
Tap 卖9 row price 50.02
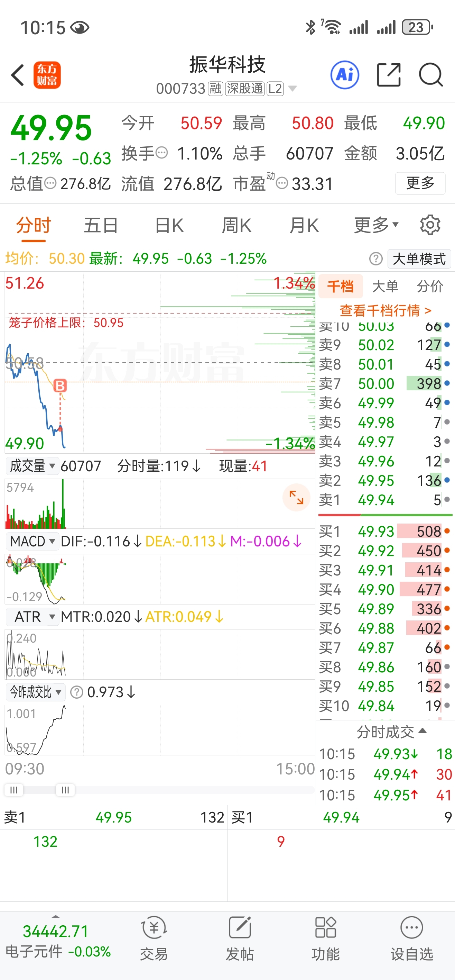(x=376, y=345)
